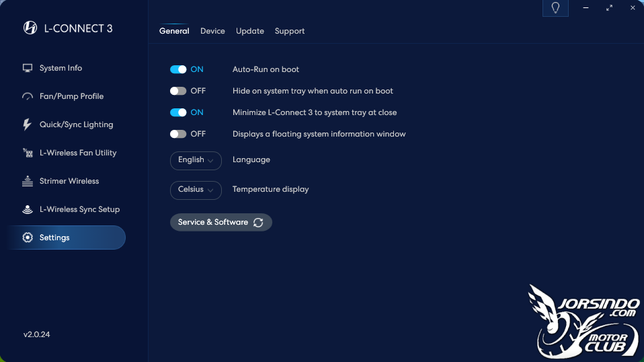This screenshot has width=644, height=362.
Task: Switch to the General tab
Action: pos(174,31)
